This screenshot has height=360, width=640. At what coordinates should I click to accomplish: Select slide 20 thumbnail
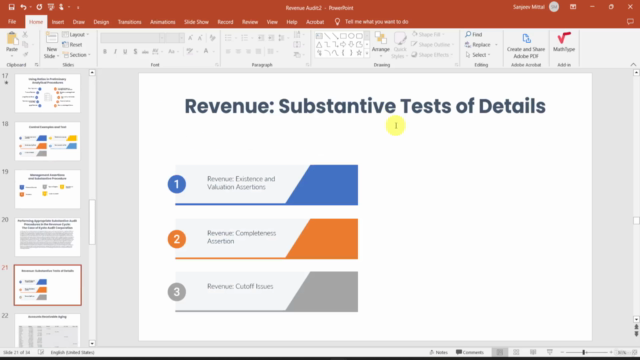click(x=47, y=237)
